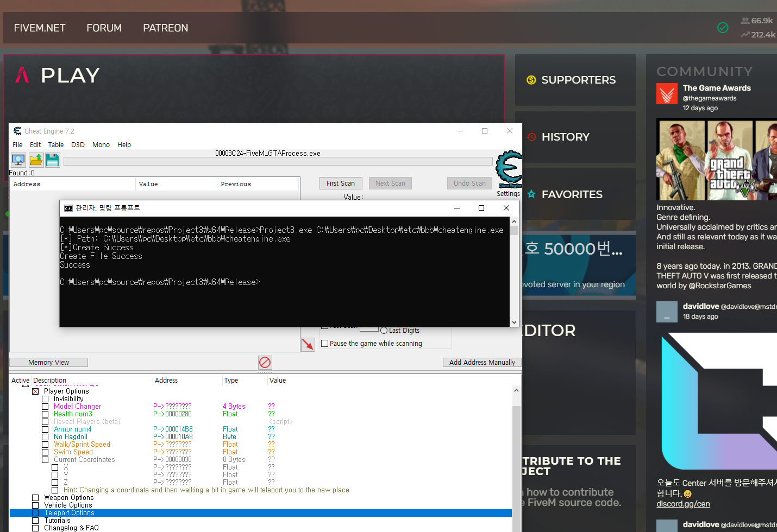Open File menu in Cheat Engine

tap(17, 145)
